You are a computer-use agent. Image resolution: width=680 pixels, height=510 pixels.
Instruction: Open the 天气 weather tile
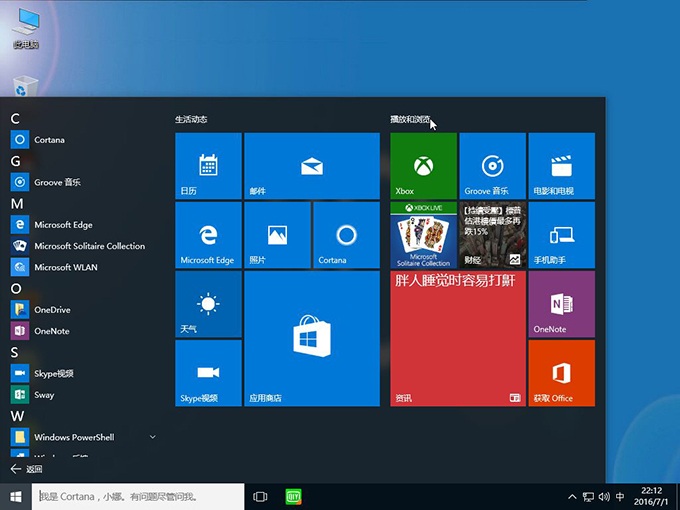[208, 304]
